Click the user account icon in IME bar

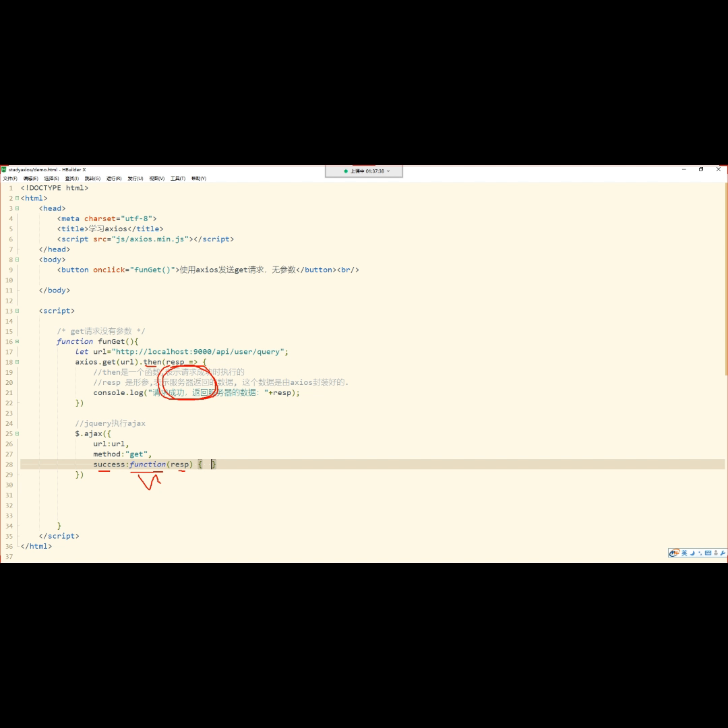pos(716,553)
